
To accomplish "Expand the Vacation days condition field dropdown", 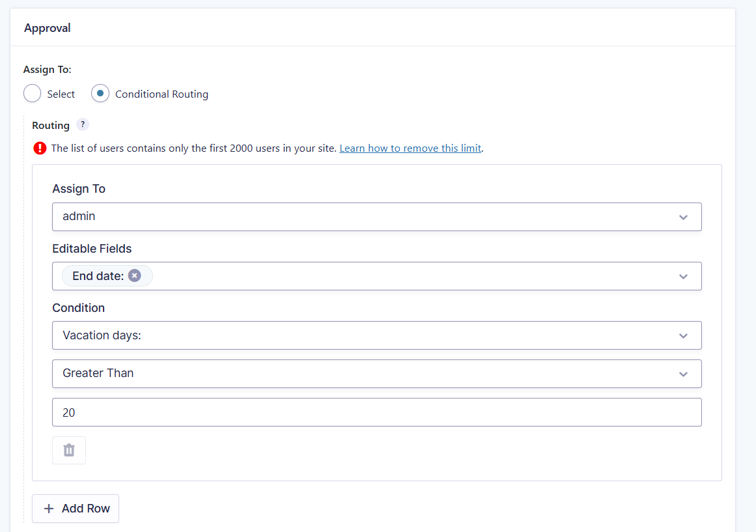I will pos(365,335).
